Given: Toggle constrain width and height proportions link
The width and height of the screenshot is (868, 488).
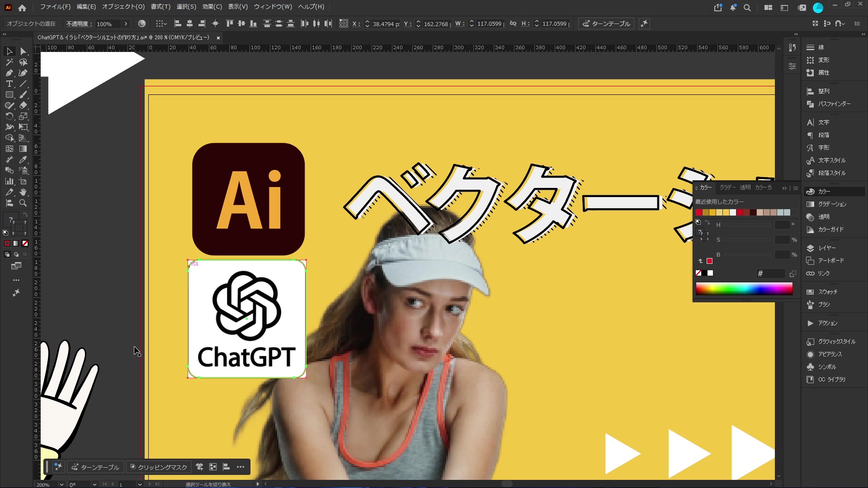Looking at the screenshot, I should click(513, 23).
